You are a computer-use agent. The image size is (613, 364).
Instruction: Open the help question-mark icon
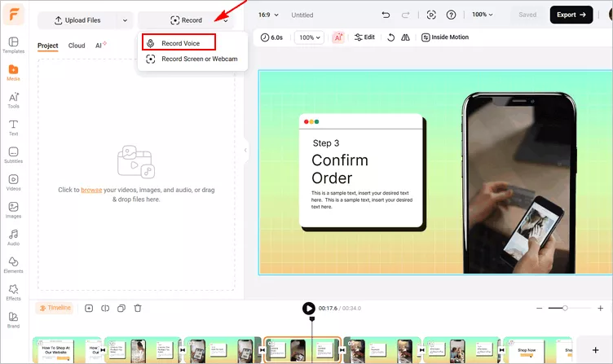(x=451, y=15)
